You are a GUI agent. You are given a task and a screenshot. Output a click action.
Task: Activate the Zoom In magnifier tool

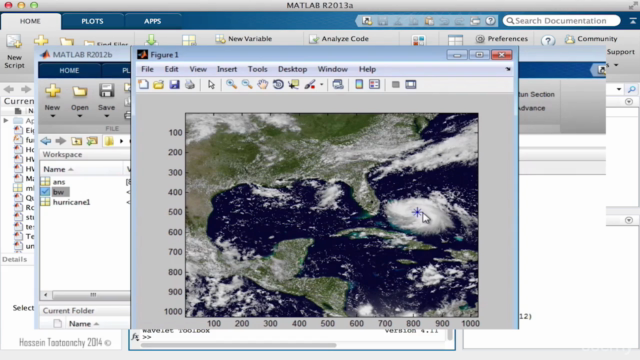pyautogui.click(x=231, y=84)
